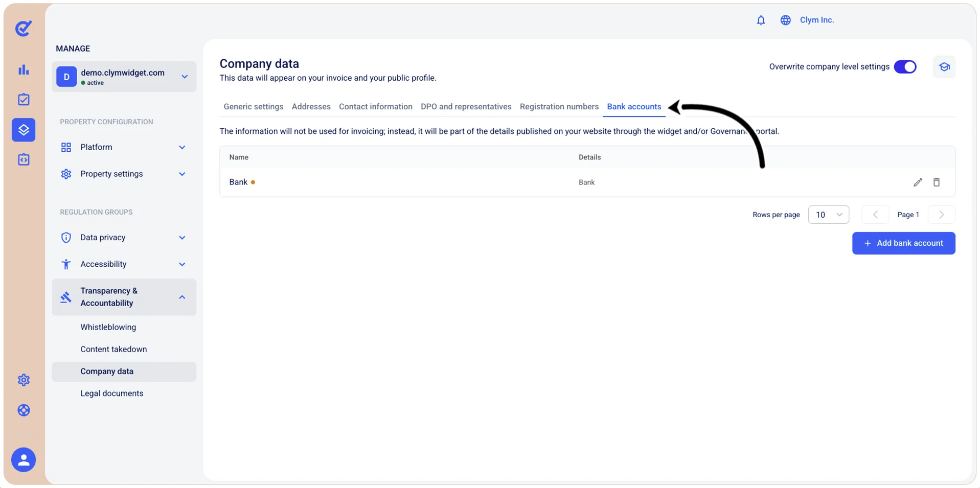Go to the next page arrow

pos(941,215)
